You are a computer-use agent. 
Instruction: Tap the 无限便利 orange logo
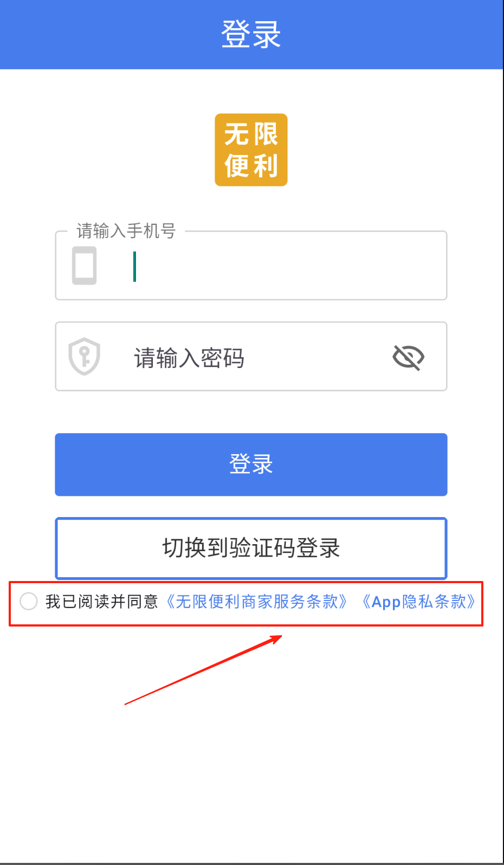point(251,150)
